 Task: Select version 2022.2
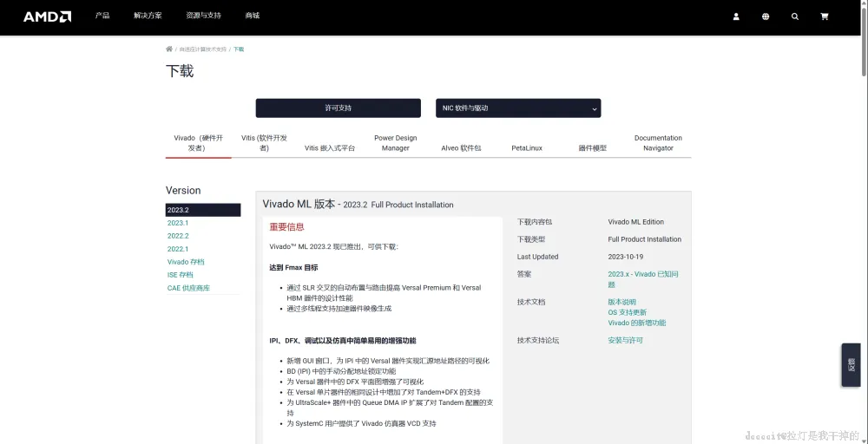click(178, 236)
